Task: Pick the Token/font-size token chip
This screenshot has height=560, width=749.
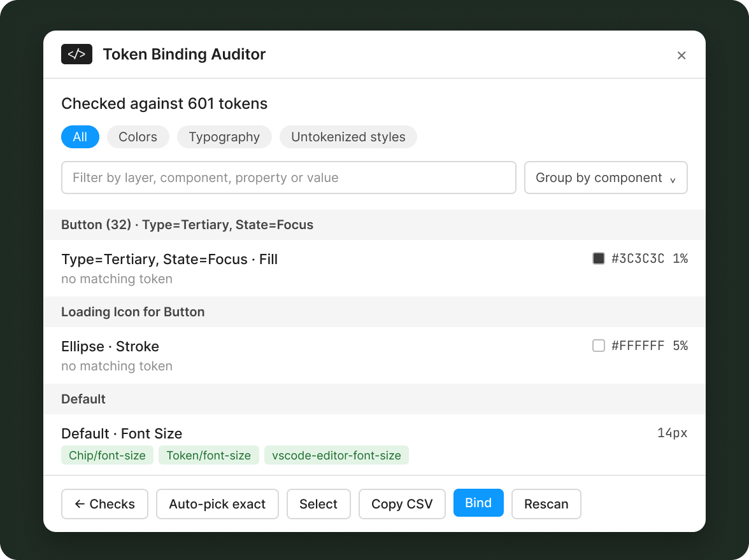Action: [209, 455]
